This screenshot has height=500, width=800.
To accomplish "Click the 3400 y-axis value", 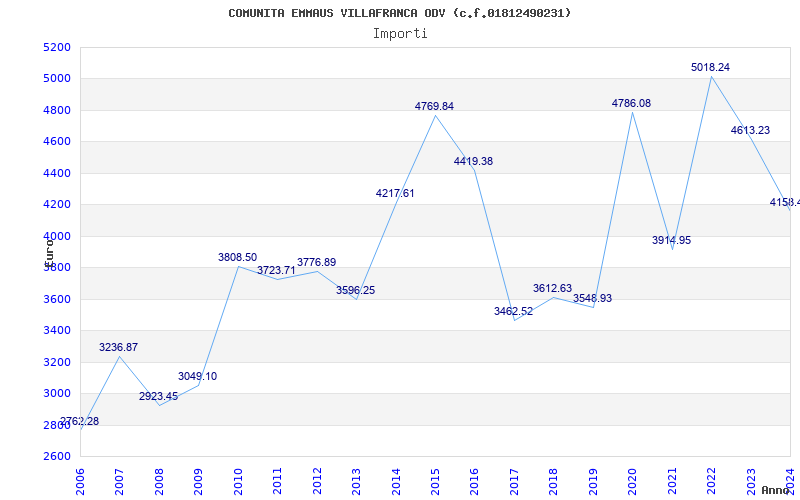I will [58, 331].
